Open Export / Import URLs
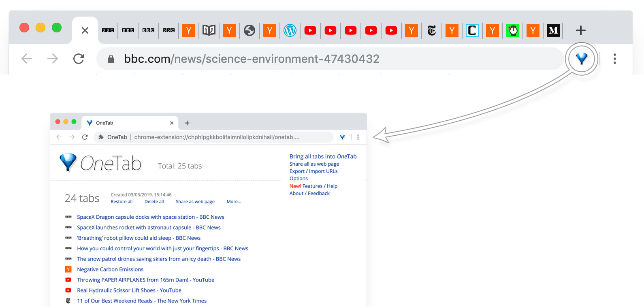The height and width of the screenshot is (307, 644). [x=313, y=171]
